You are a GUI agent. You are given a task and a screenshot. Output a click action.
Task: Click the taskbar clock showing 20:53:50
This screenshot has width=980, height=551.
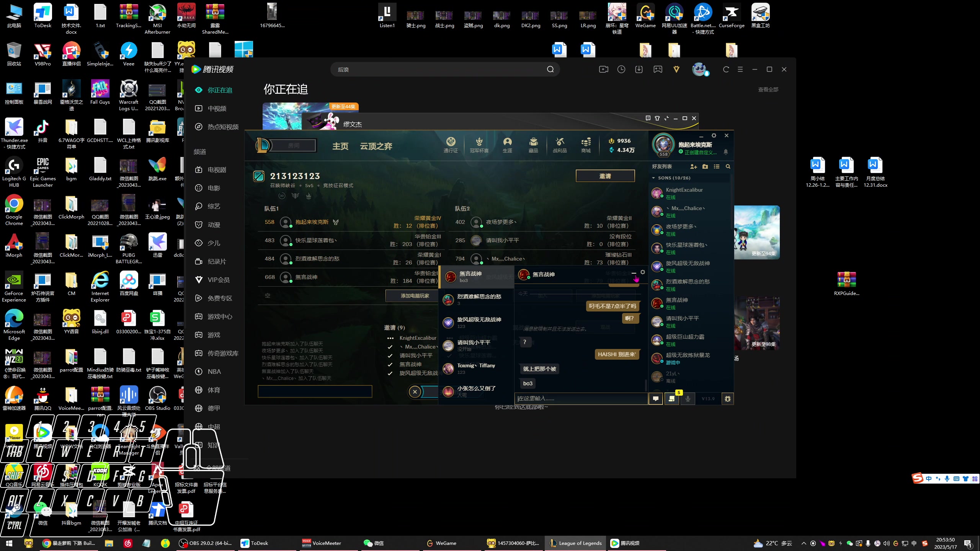946,543
